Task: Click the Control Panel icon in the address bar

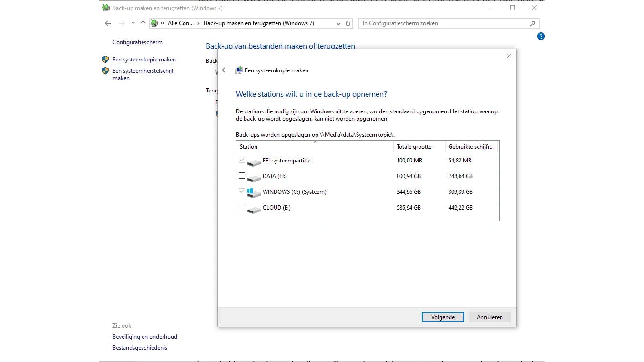Action: point(154,23)
